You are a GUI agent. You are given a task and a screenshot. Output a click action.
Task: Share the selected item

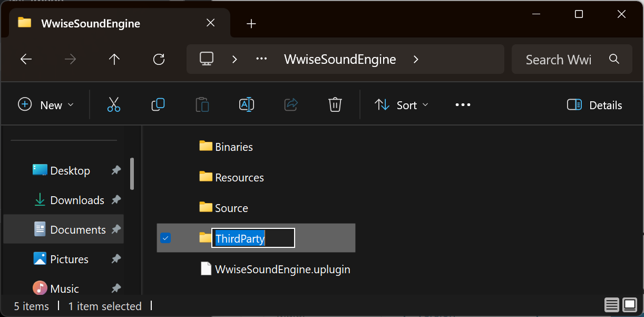(290, 104)
